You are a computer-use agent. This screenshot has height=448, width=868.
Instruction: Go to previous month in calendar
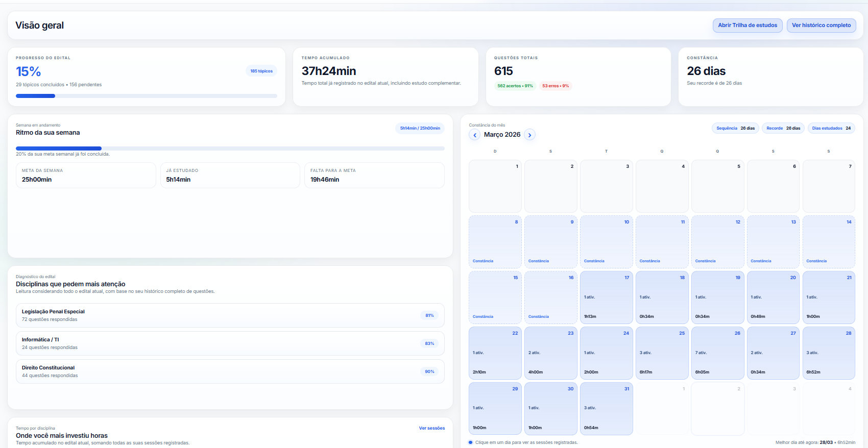(x=475, y=135)
